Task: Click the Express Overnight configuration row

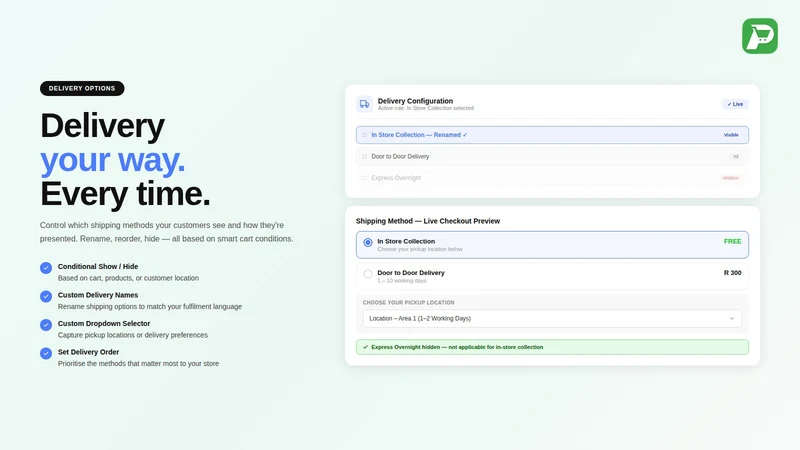Action: (552, 178)
